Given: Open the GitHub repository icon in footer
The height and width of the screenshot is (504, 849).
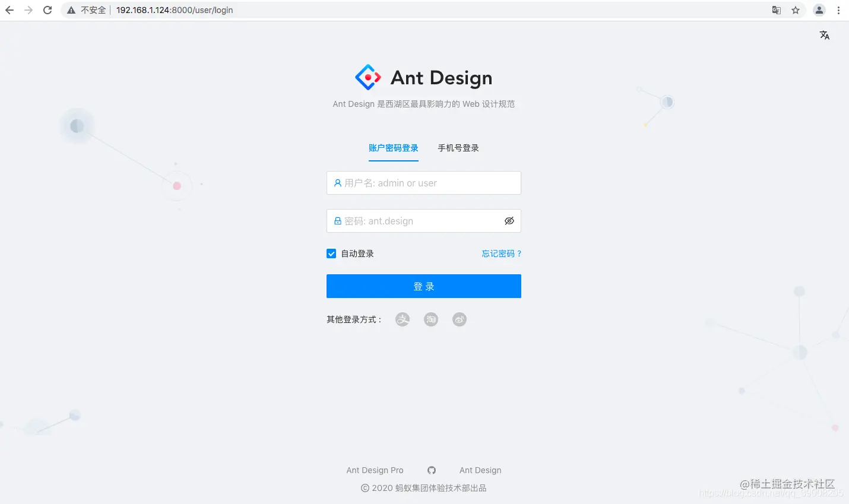Looking at the screenshot, I should (x=432, y=470).
